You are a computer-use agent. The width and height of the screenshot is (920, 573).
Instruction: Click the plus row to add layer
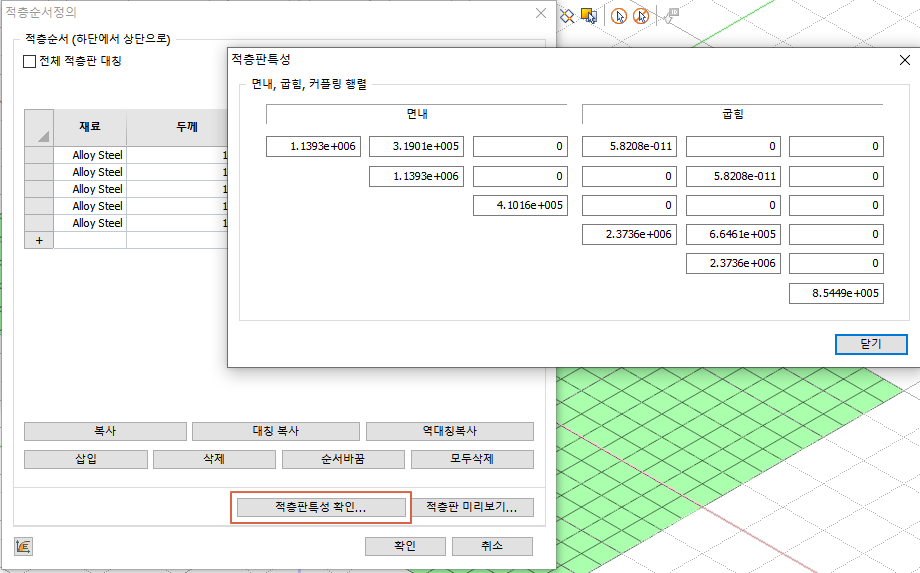pyautogui.click(x=39, y=240)
